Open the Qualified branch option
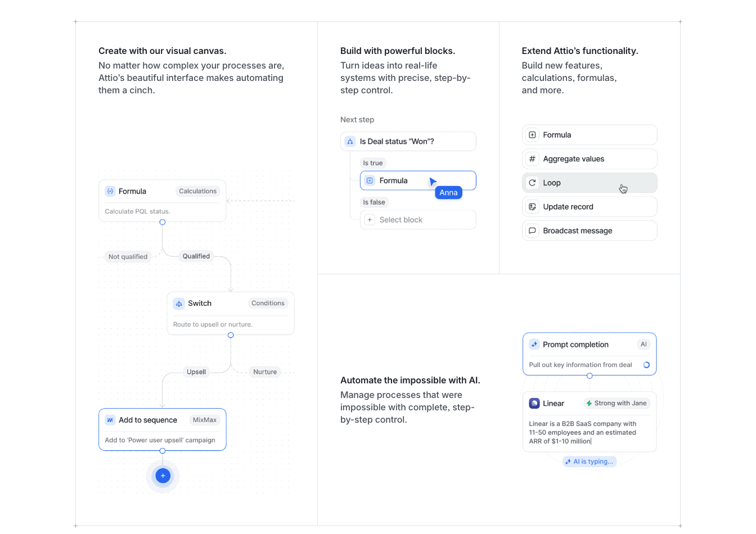This screenshot has height=534, width=756. coord(196,256)
